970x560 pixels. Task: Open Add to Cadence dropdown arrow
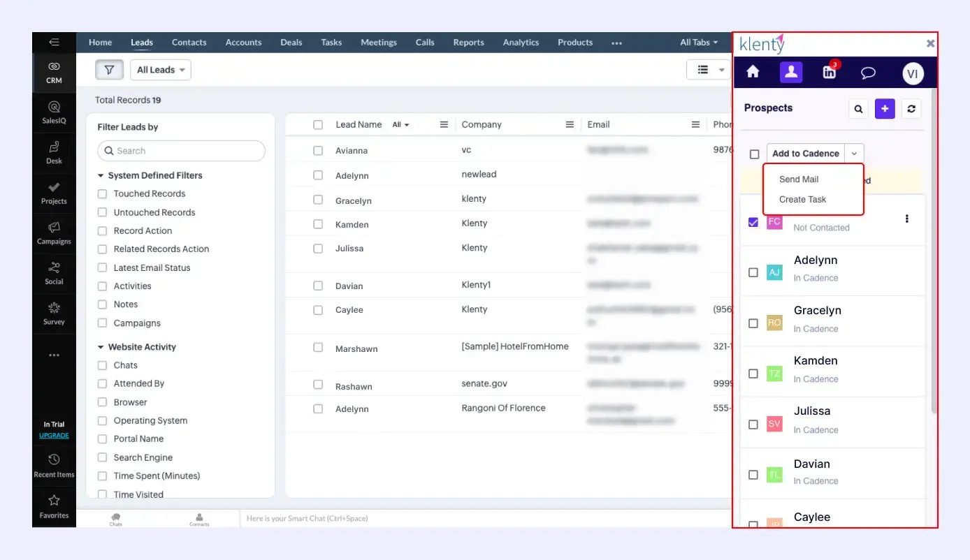[x=854, y=154]
